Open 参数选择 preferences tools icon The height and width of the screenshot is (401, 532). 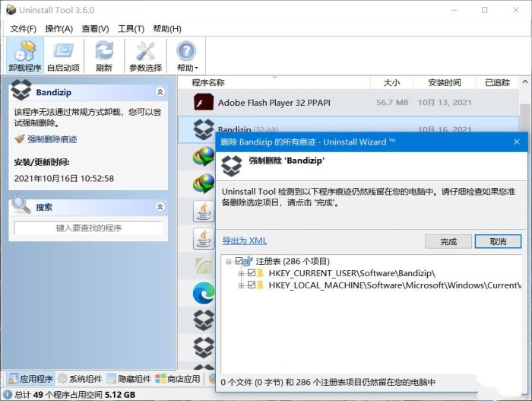pos(146,56)
